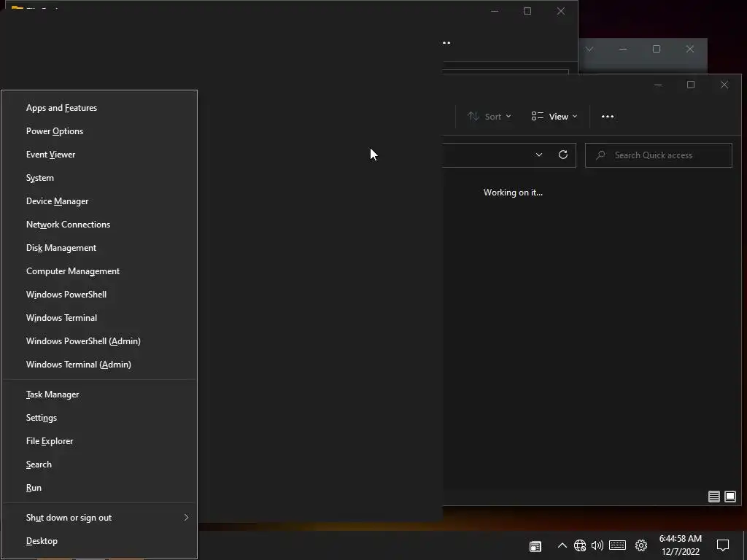Switch to large thumbnails view icon
747x560 pixels.
(729, 497)
